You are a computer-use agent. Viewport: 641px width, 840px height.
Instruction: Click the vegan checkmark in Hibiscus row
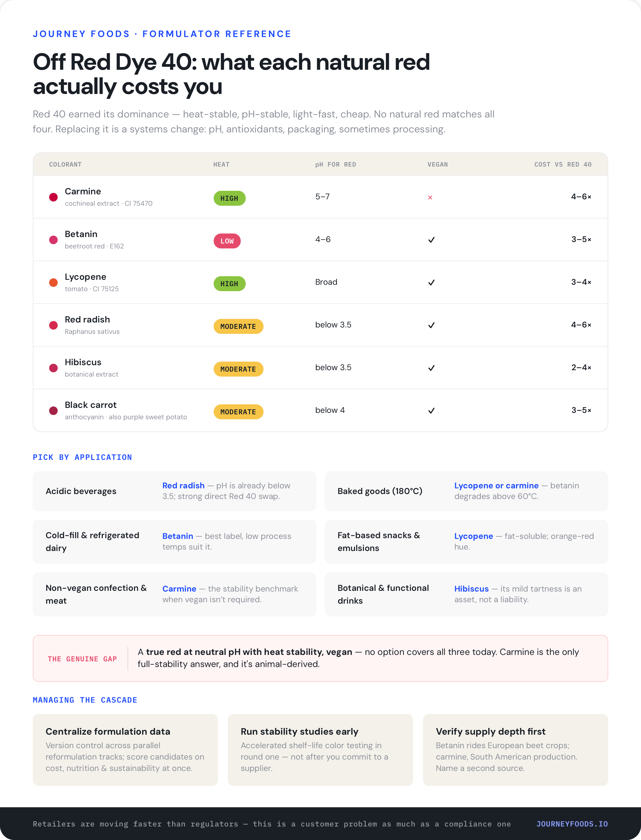tap(431, 368)
